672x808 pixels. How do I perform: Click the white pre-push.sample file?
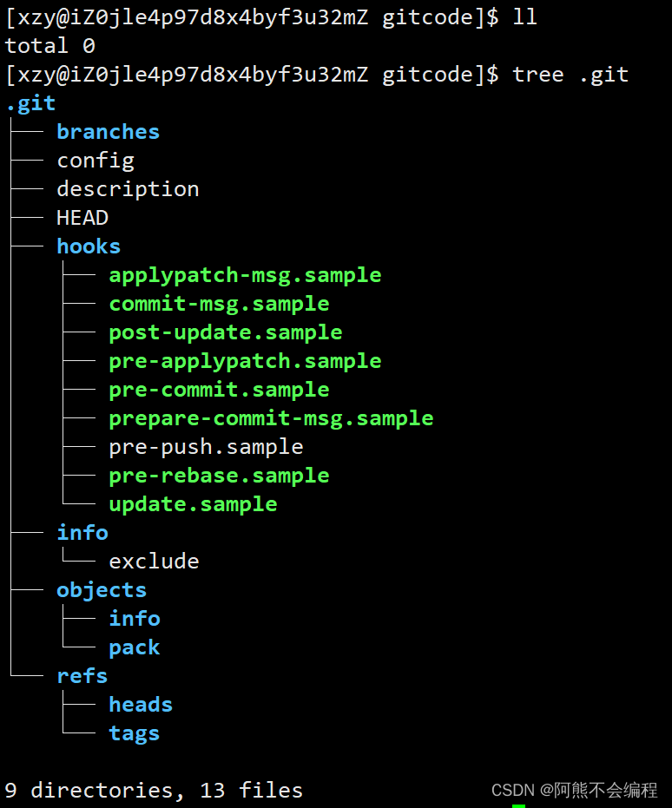[x=206, y=447]
